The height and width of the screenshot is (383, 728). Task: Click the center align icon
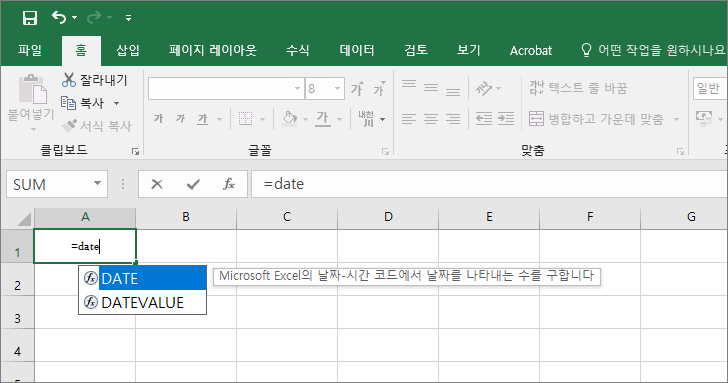point(431,119)
